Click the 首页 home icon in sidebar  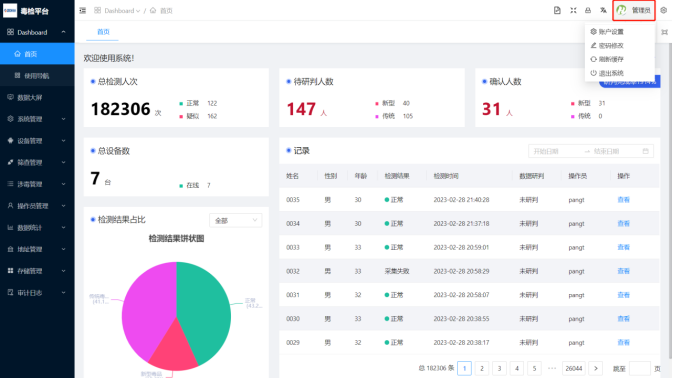tap(17, 54)
